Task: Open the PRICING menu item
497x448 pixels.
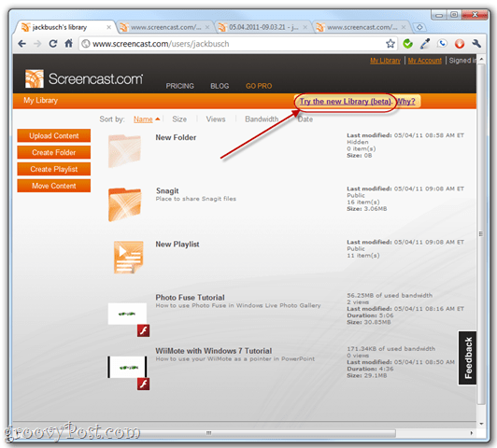Action: point(179,86)
